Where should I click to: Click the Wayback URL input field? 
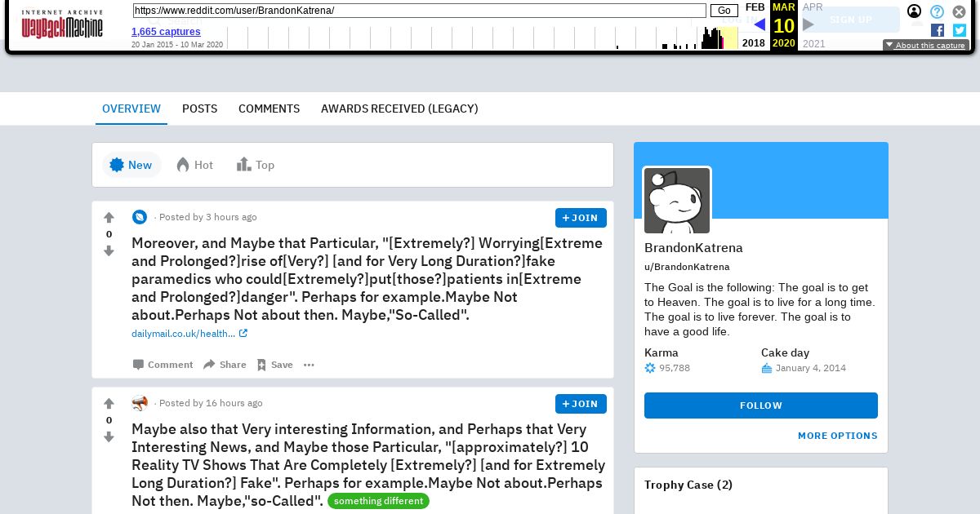(x=419, y=11)
